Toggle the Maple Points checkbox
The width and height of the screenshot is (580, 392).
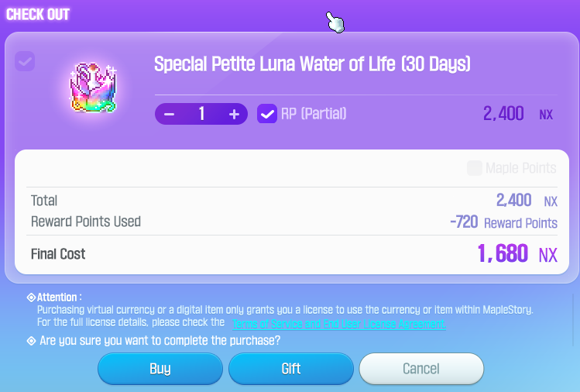pos(475,168)
